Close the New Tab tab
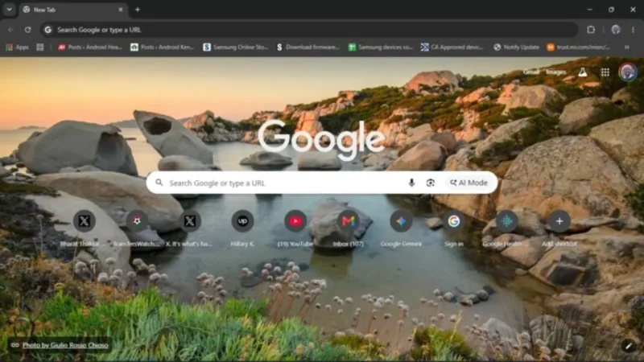 pyautogui.click(x=120, y=10)
